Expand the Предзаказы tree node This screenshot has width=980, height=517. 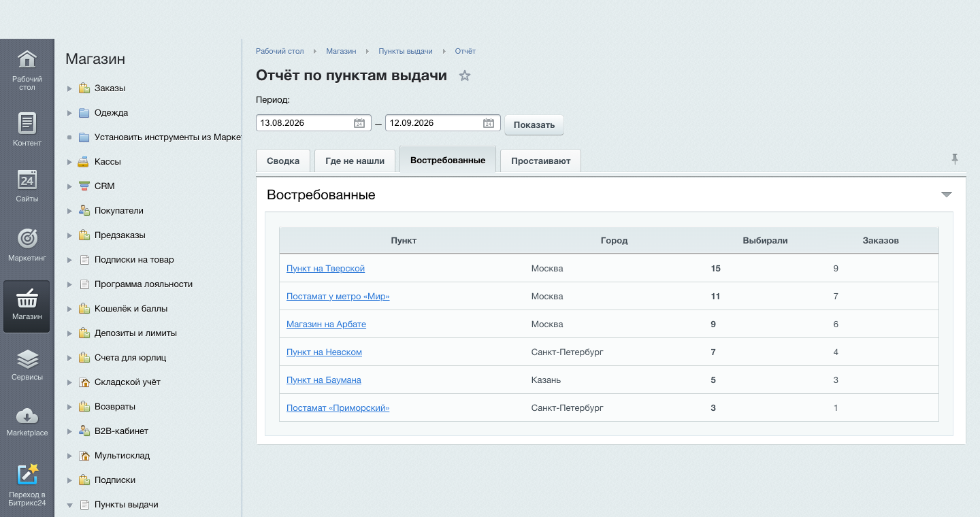click(x=69, y=235)
